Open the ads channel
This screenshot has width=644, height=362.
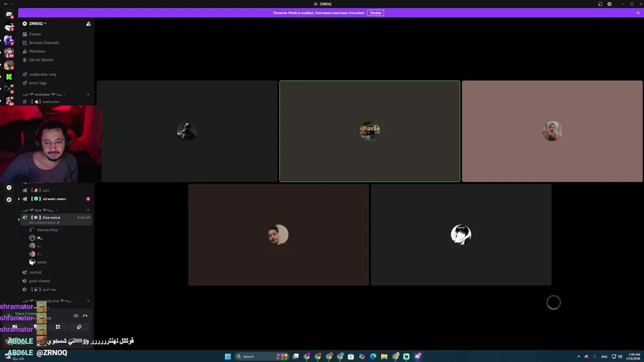(x=56, y=191)
